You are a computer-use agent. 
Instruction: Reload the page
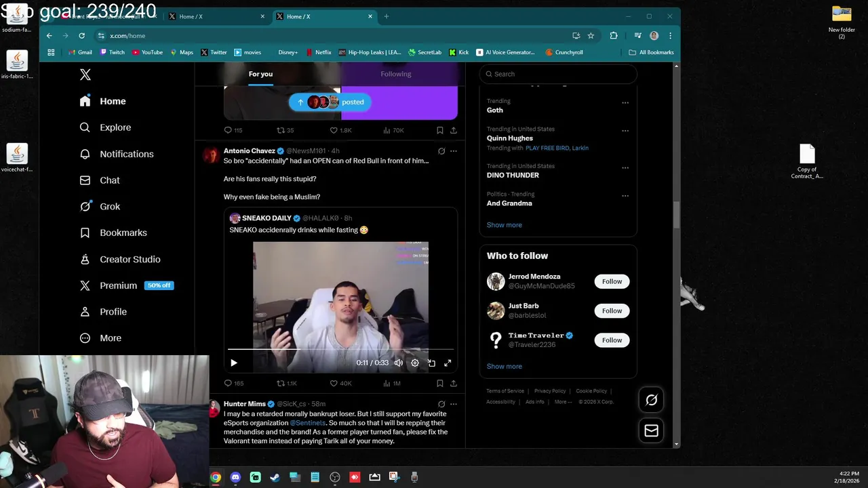pos(81,36)
